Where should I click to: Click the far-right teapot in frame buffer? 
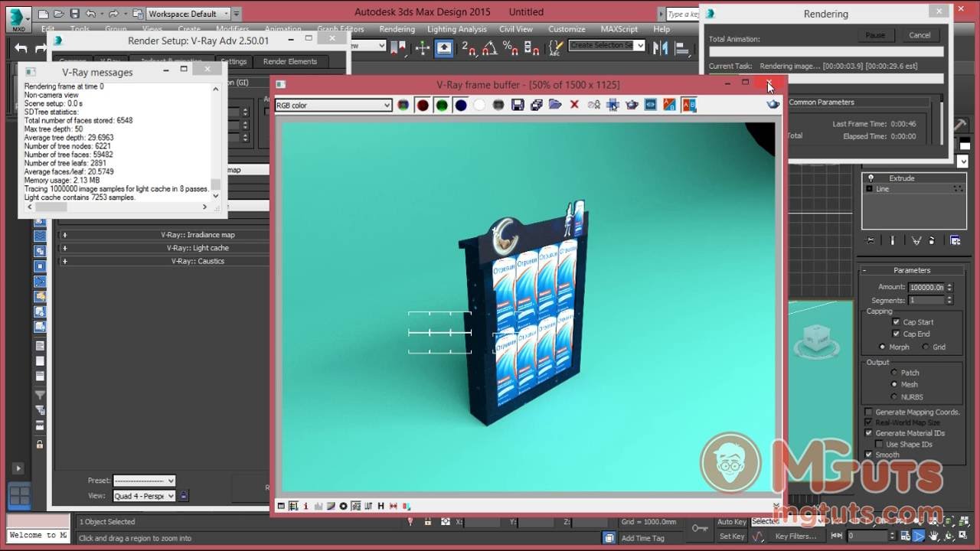pyautogui.click(x=773, y=104)
